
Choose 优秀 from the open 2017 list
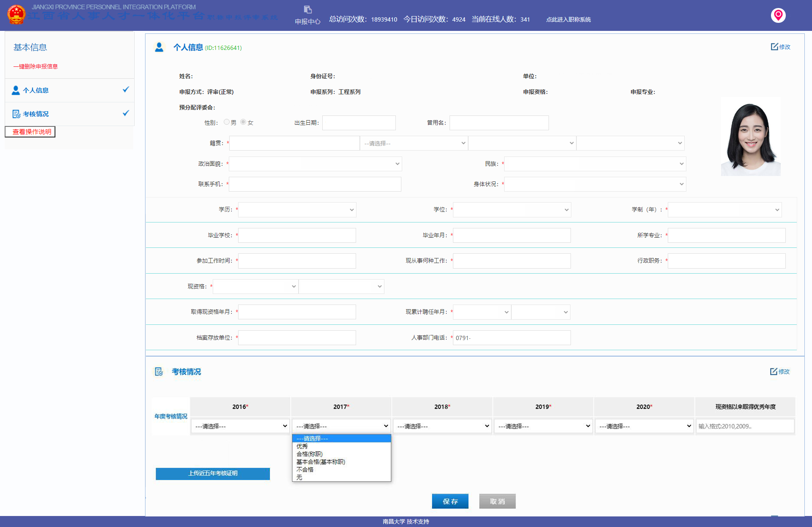(x=302, y=446)
